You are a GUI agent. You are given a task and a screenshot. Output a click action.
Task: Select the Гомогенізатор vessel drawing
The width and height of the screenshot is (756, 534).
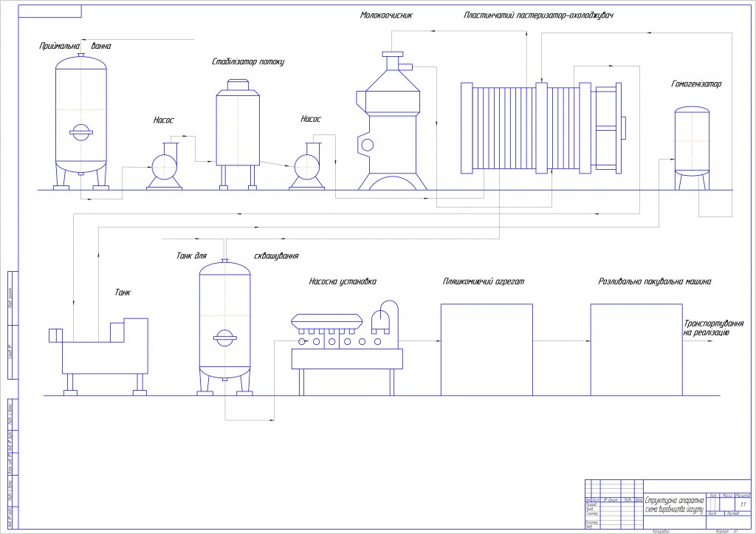[692, 148]
